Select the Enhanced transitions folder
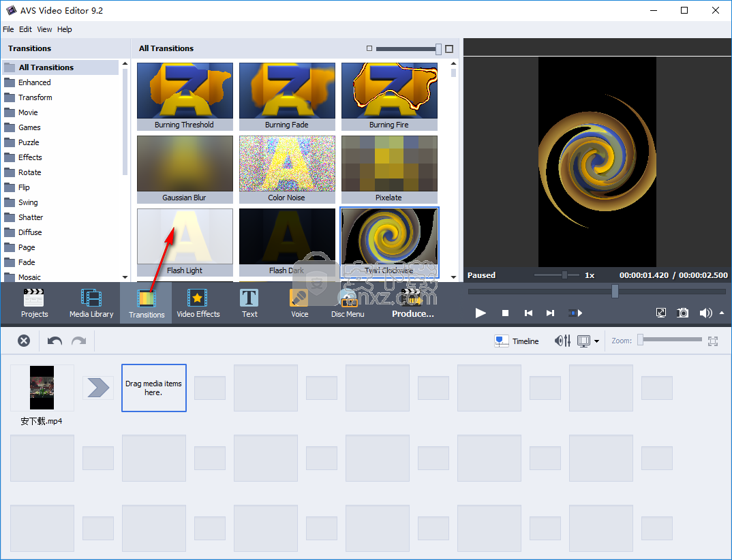732x560 pixels. (60, 82)
